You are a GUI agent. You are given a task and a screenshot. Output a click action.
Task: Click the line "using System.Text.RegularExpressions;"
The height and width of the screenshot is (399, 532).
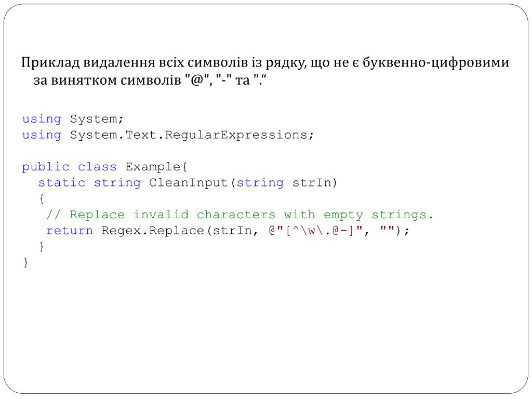point(168,135)
